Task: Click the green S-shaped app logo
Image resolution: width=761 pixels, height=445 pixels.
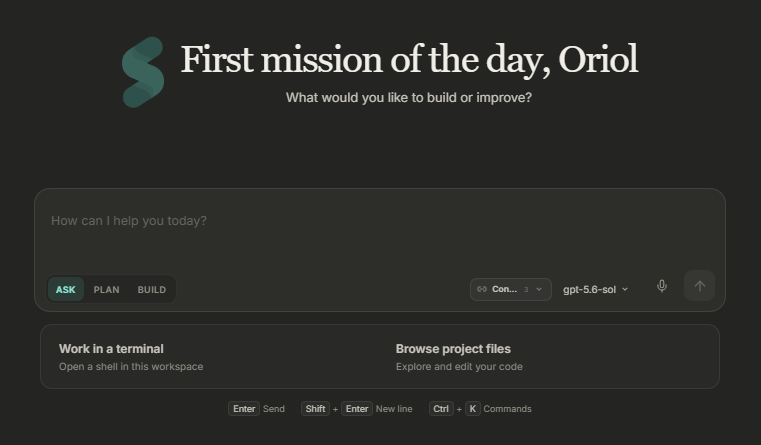Action: click(143, 72)
